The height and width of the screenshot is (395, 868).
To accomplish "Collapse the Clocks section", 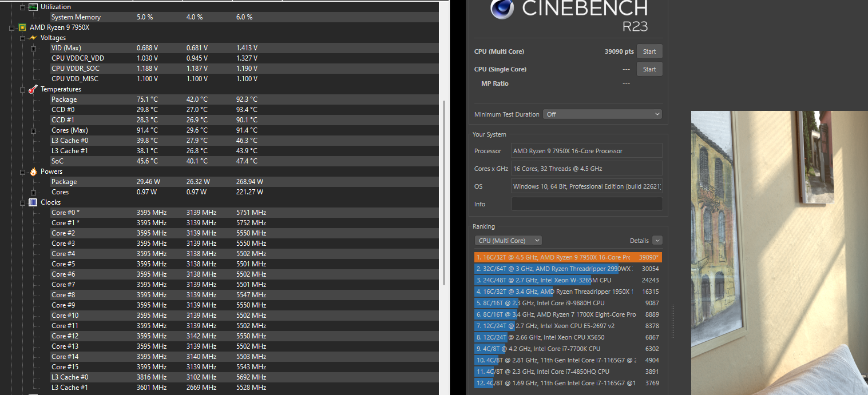I will click(x=23, y=202).
